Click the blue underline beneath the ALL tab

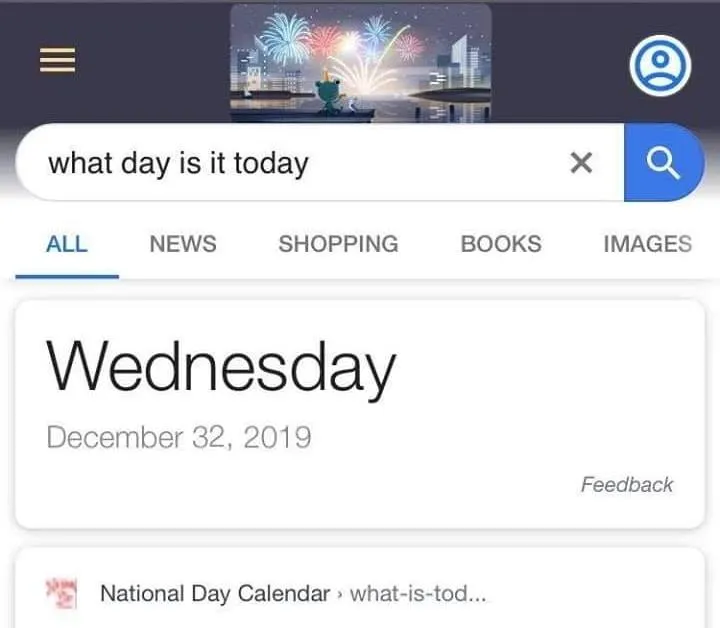pyautogui.click(x=67, y=275)
